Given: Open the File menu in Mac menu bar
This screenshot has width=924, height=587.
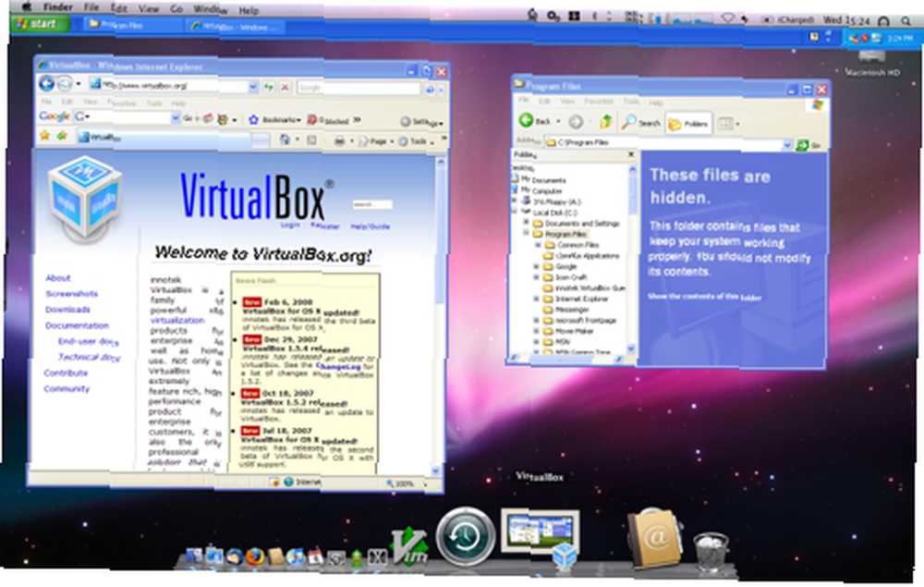Looking at the screenshot, I should 91,7.
